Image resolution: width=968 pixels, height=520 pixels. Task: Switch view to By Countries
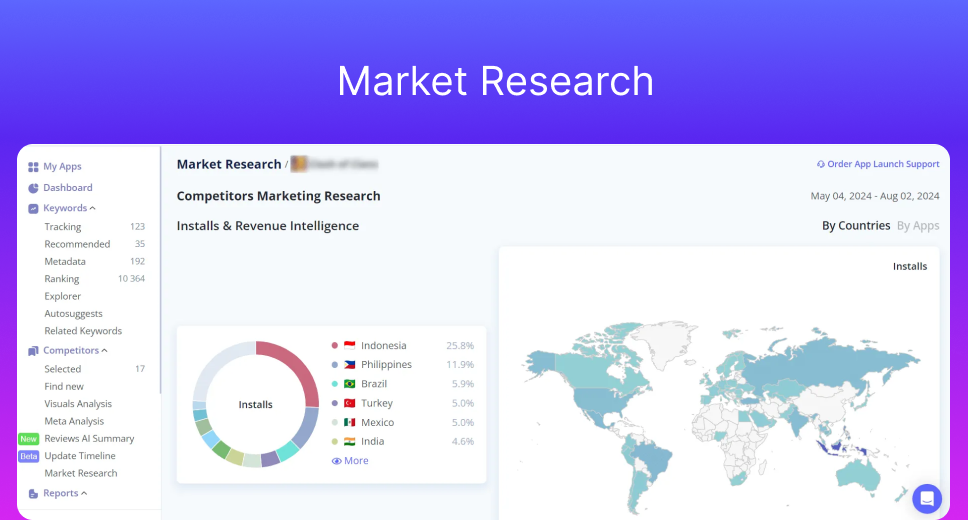click(x=855, y=226)
